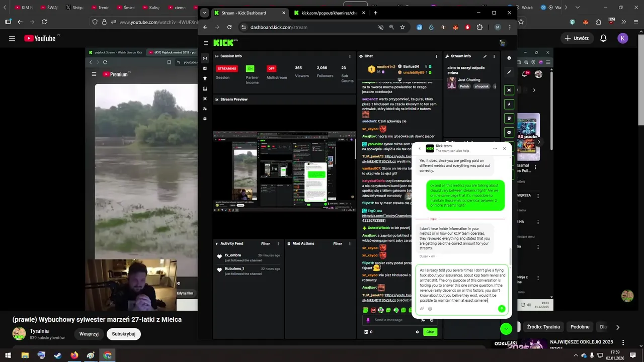This screenshot has height=362, width=644.
Task: Open File Explorer from taskbar
Action: (25, 355)
